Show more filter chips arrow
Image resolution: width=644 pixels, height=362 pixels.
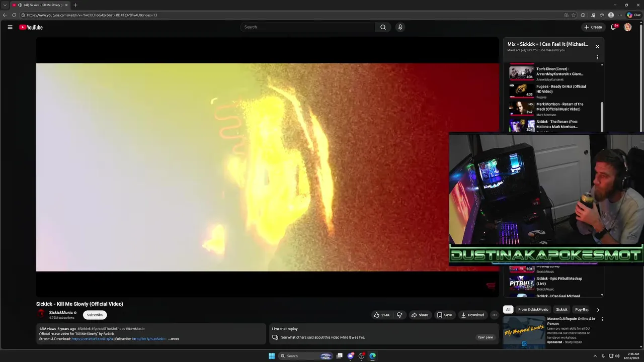click(598, 310)
